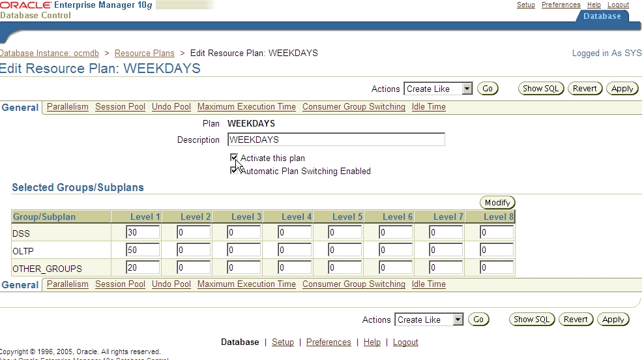The height and width of the screenshot is (360, 644).
Task: Click the OLTP row label
Action: click(x=23, y=251)
